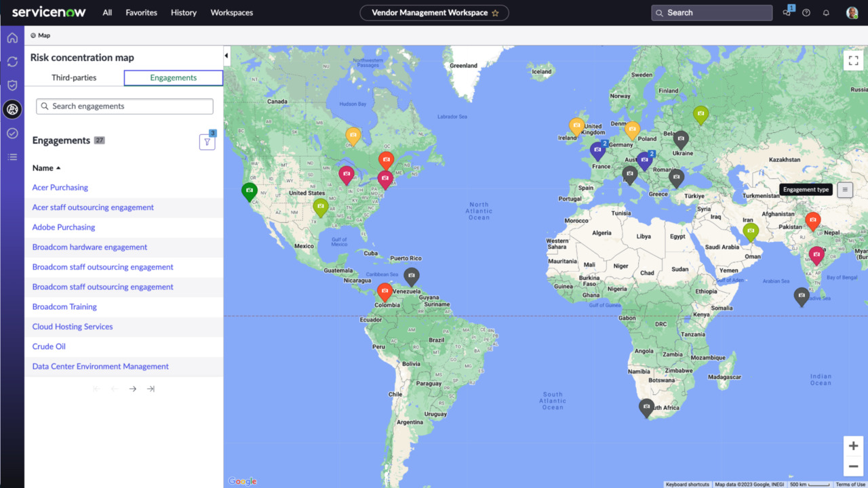Reverse the Name column sort order

[45, 167]
